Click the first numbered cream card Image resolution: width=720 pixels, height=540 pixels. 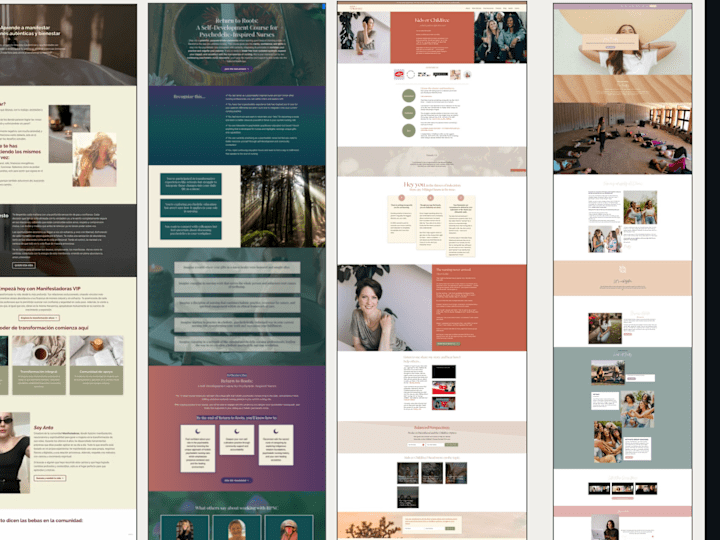tap(402, 219)
